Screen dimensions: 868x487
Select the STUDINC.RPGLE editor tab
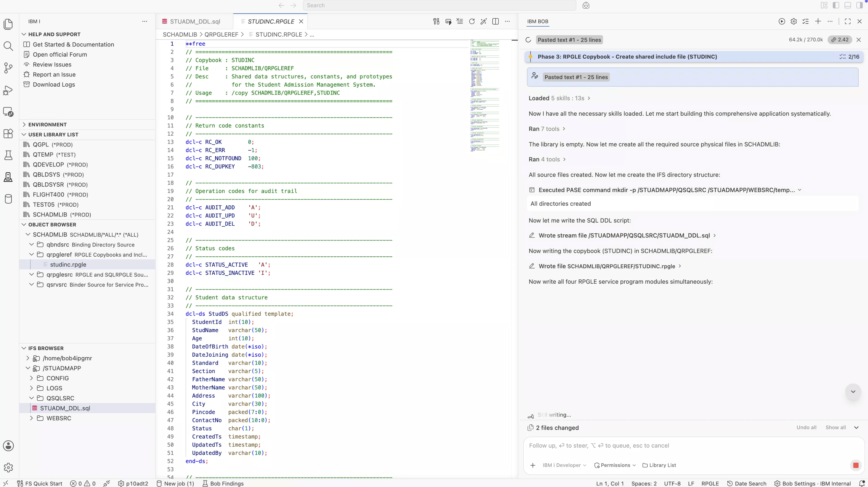pyautogui.click(x=270, y=21)
